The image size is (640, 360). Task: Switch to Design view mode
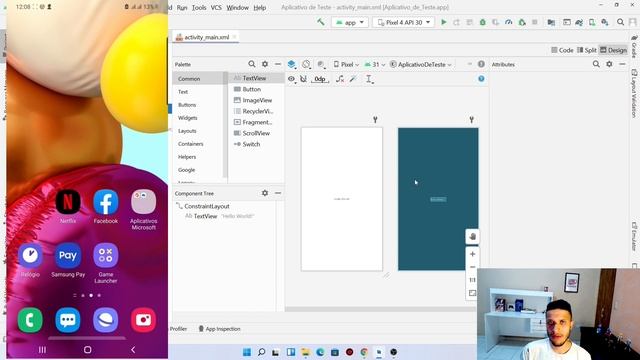613,50
